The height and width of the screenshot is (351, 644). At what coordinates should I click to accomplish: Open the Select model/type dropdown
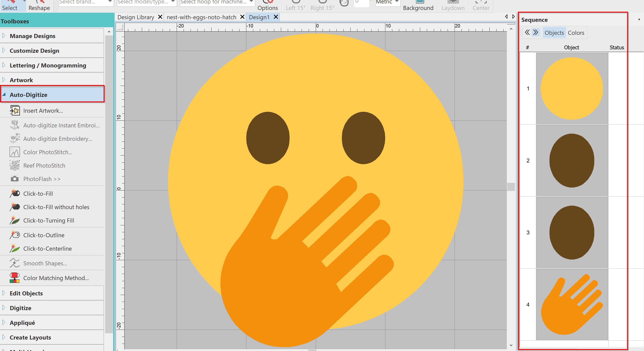tap(146, 3)
